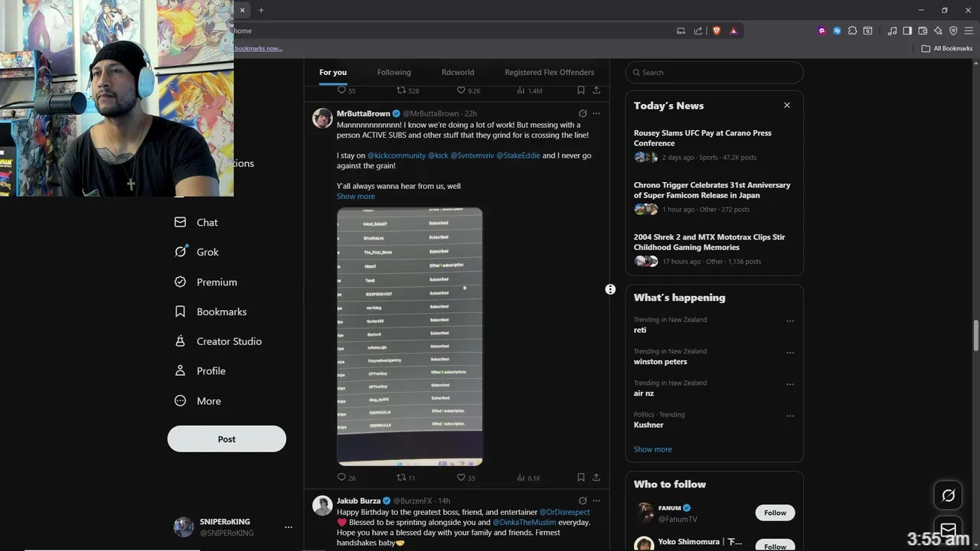Open the trending topic reti

coord(640,330)
